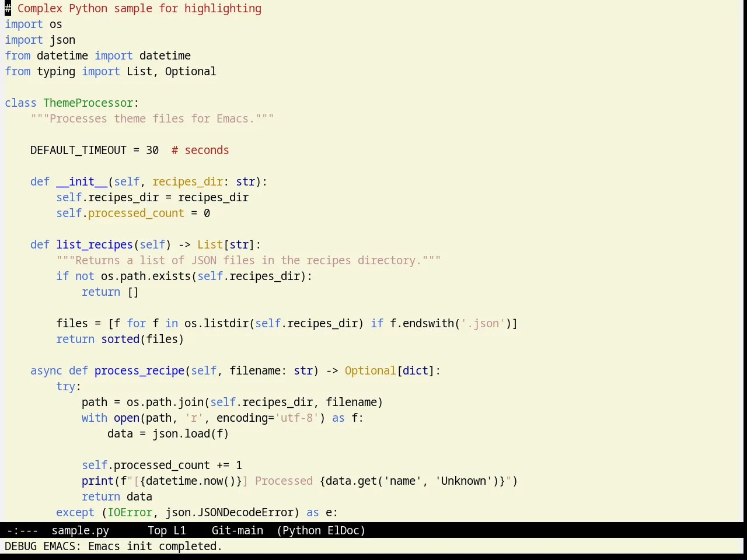Place cursor on 'import os' line
The height and width of the screenshot is (560, 747).
pos(33,24)
